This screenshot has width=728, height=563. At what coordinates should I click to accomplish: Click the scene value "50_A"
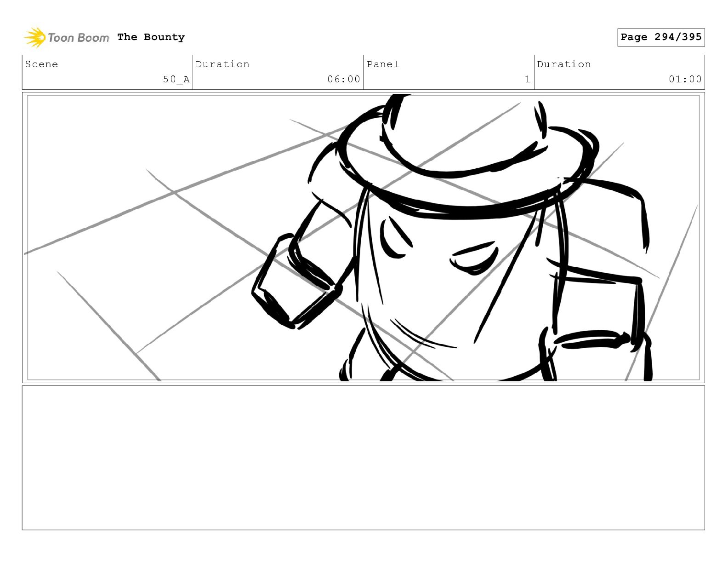176,79
